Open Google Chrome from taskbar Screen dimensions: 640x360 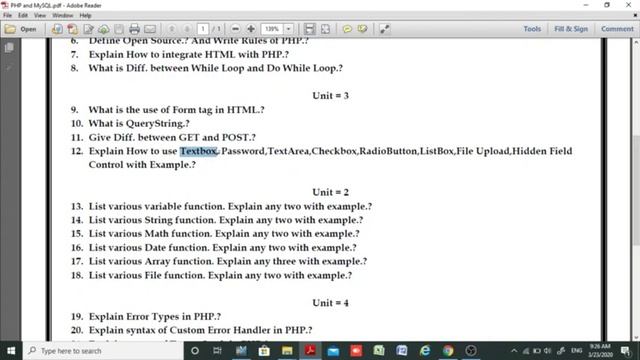[448, 351]
